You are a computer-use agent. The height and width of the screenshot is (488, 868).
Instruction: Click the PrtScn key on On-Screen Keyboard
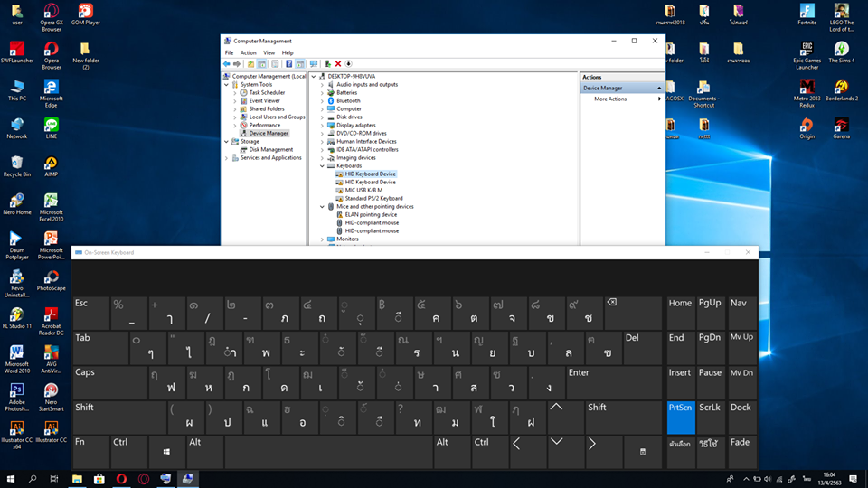click(680, 418)
